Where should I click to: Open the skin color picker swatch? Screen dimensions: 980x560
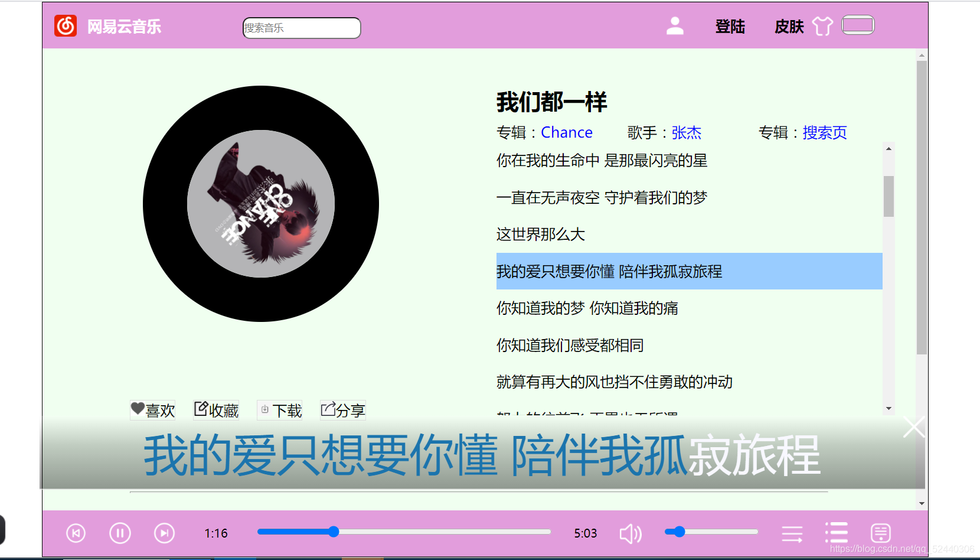(858, 25)
